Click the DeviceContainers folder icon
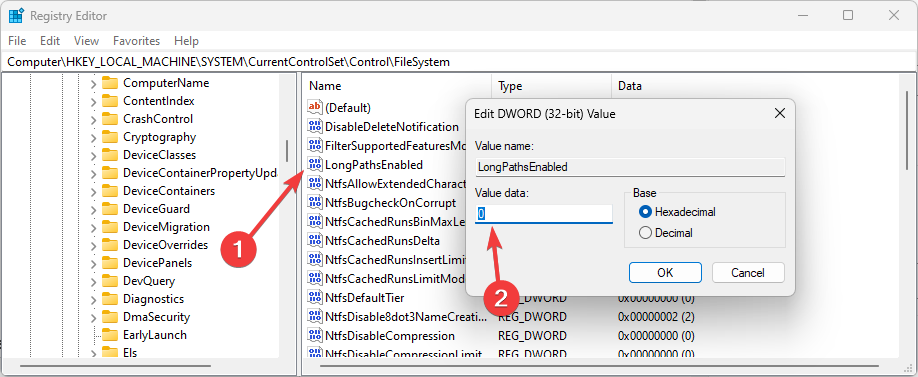This screenshot has height=377, width=918. point(110,191)
